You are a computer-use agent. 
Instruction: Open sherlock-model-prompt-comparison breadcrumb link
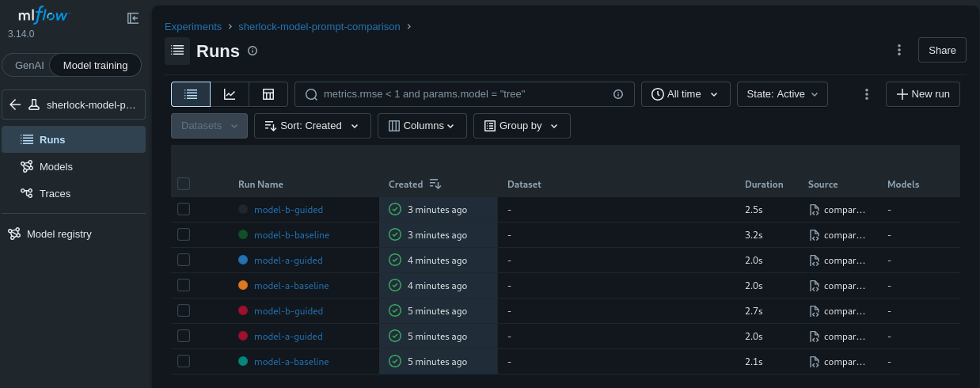pos(319,26)
